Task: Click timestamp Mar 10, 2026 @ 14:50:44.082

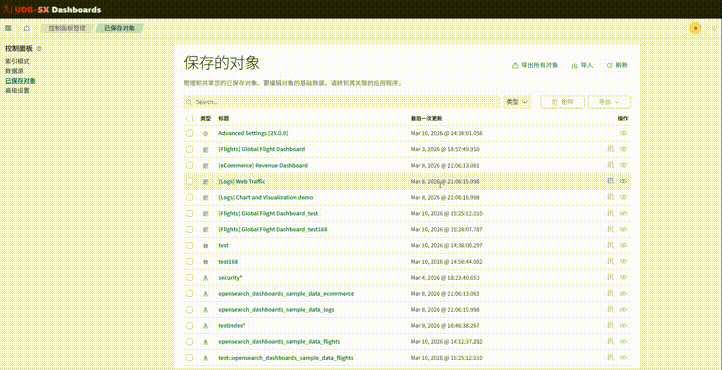Action: (x=447, y=261)
